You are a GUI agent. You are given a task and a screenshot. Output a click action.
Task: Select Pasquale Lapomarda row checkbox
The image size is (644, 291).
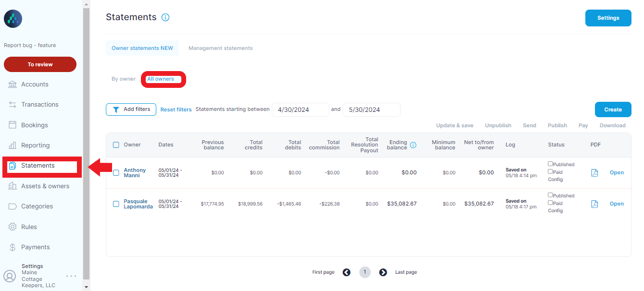pyautogui.click(x=116, y=204)
